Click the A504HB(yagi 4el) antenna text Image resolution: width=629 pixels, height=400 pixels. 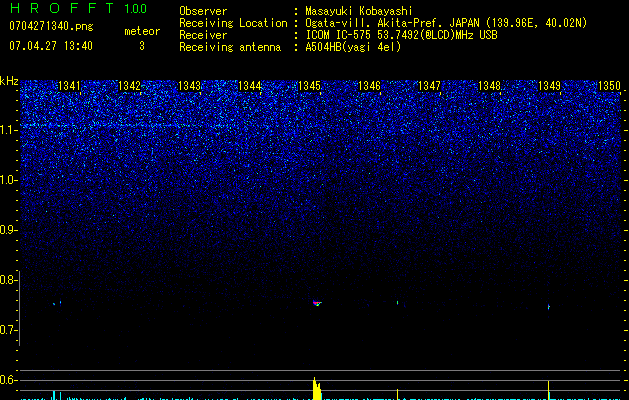click(x=353, y=47)
